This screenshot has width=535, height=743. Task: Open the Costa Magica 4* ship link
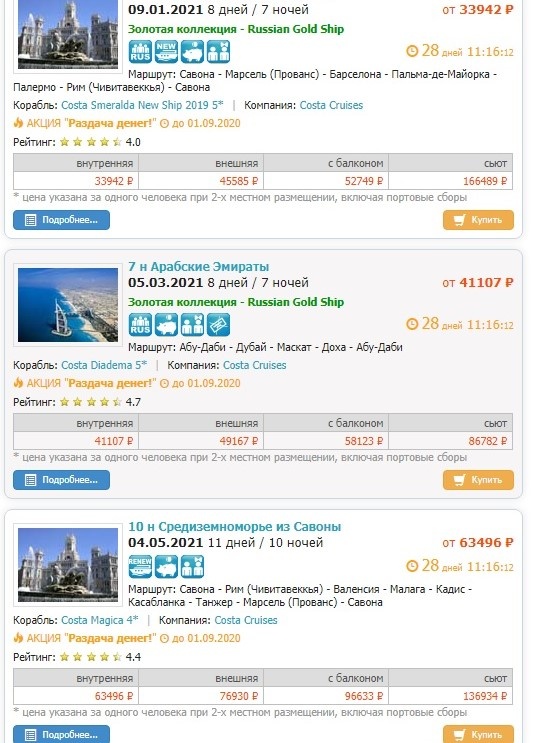click(x=100, y=620)
